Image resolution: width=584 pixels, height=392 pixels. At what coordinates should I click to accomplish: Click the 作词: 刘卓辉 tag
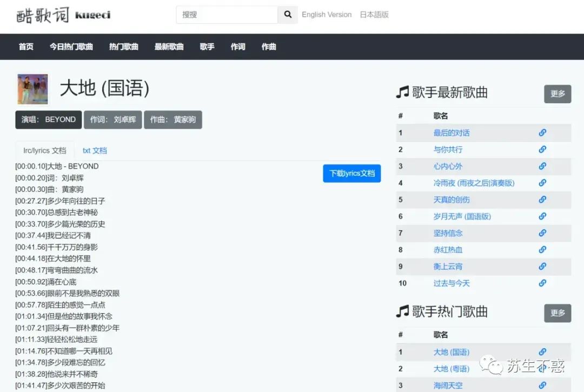pos(113,119)
